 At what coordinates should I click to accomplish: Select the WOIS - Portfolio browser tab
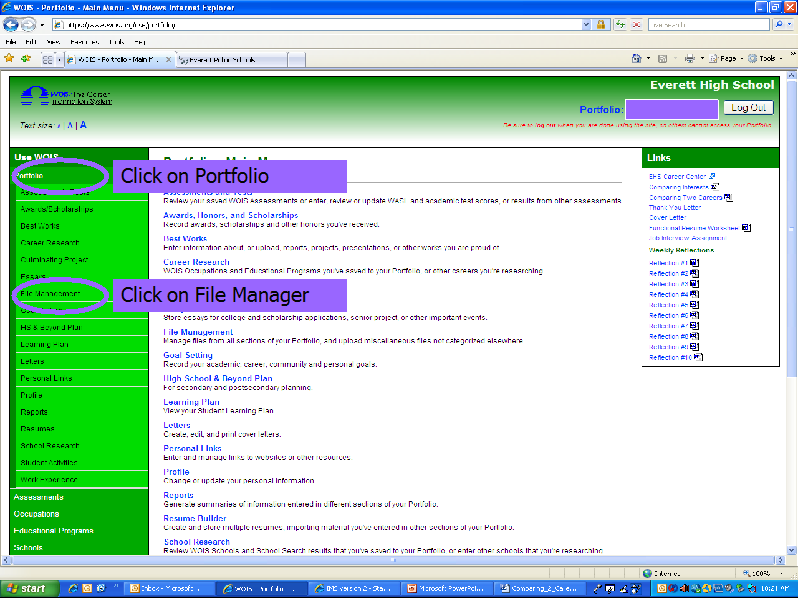click(x=120, y=60)
